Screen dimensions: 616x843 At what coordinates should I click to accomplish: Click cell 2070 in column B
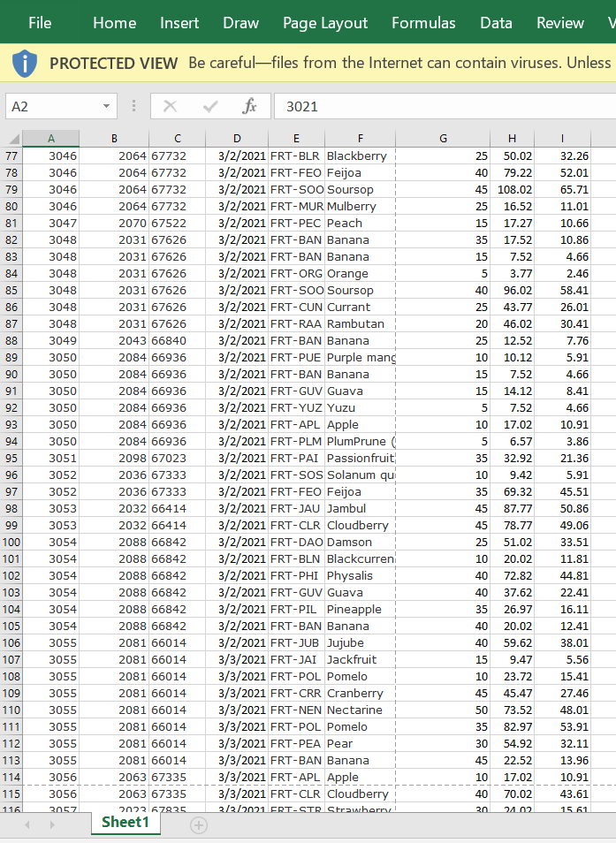click(x=114, y=223)
